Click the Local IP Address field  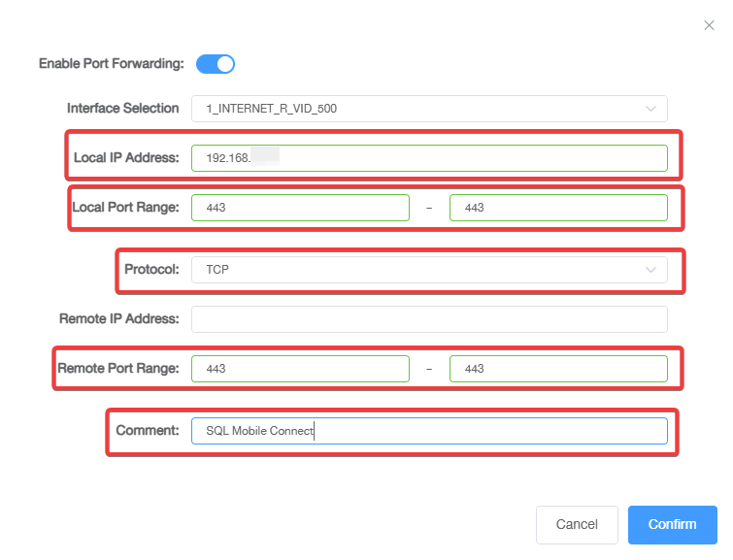coord(429,158)
